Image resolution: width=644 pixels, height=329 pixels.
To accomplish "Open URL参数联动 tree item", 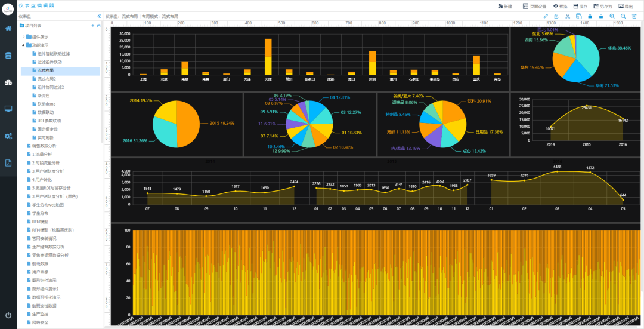I will (x=49, y=121).
